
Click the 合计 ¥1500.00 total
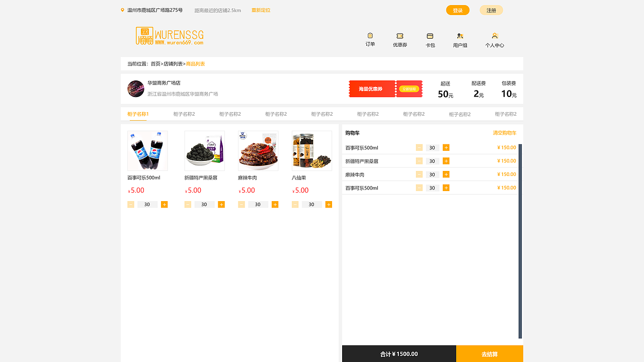(x=399, y=354)
